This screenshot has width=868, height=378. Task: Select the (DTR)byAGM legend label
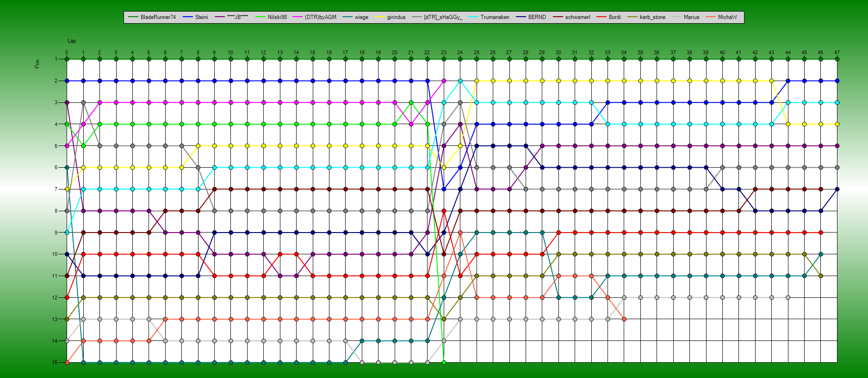pos(320,17)
